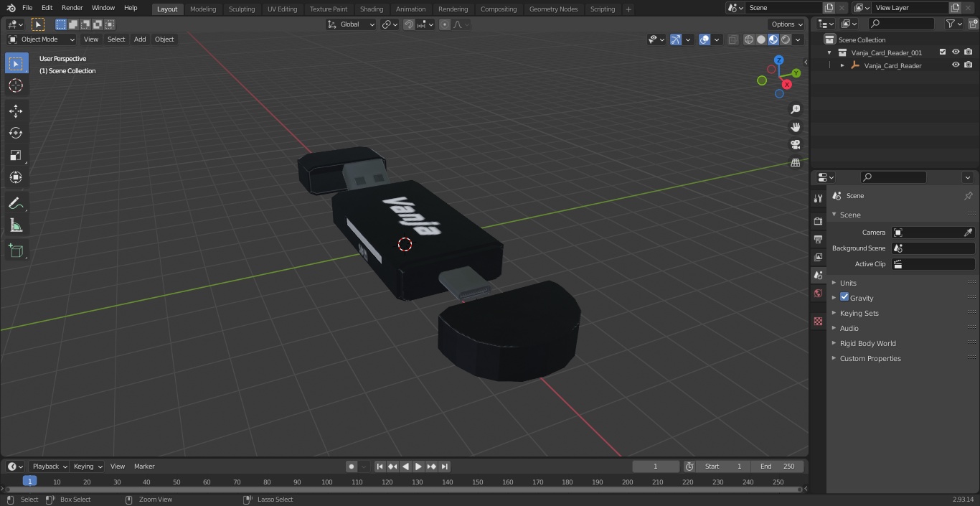Open the Playback dropdown
Screen dimensions: 980x506
49,467
